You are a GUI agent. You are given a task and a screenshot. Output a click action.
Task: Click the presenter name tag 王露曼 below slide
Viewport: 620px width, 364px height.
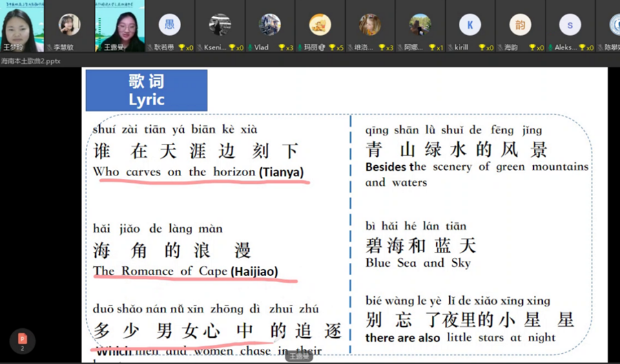point(299,356)
